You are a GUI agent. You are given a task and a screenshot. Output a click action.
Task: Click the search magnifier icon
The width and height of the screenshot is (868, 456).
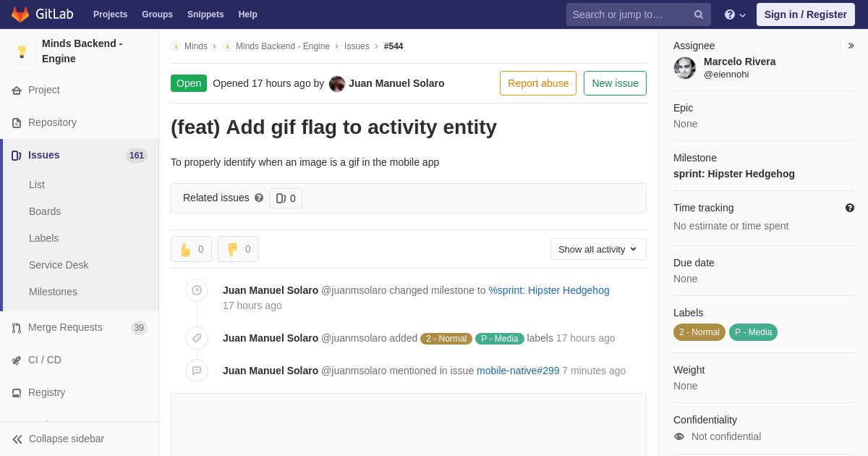699,14
